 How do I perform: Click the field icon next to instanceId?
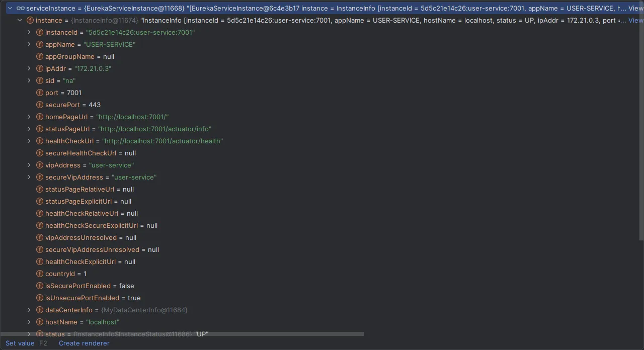40,32
